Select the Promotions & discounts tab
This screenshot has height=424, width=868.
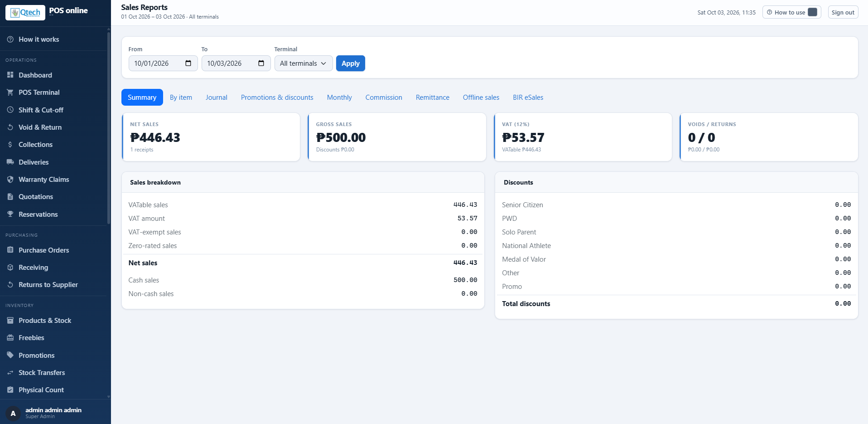pyautogui.click(x=277, y=97)
